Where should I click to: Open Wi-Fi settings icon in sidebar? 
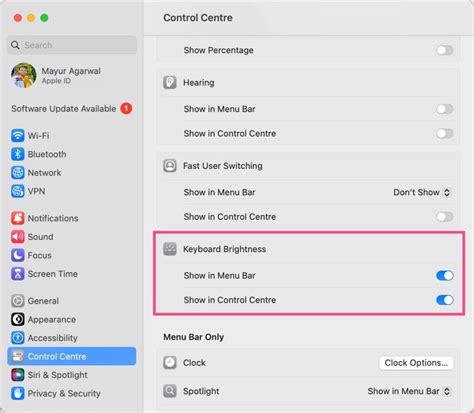18,136
